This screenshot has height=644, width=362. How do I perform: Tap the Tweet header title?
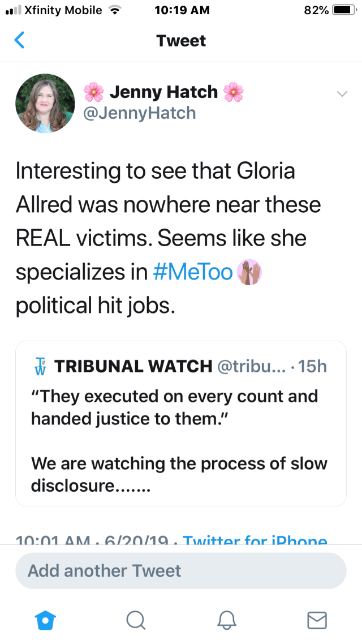click(x=181, y=41)
